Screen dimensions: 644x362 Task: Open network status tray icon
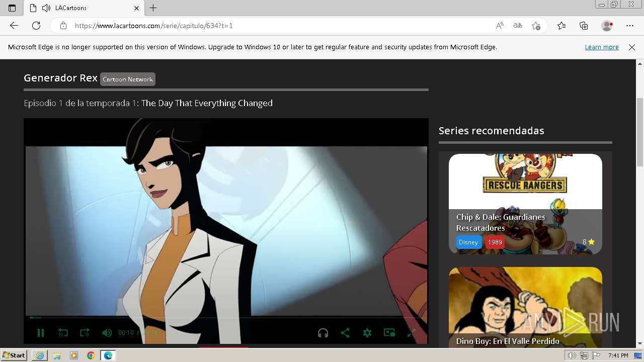click(x=584, y=355)
